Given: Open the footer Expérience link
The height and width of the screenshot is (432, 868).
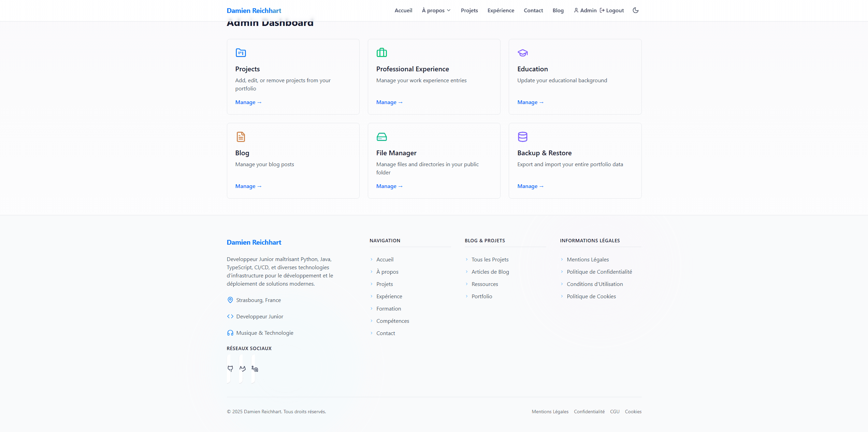Looking at the screenshot, I should point(389,296).
